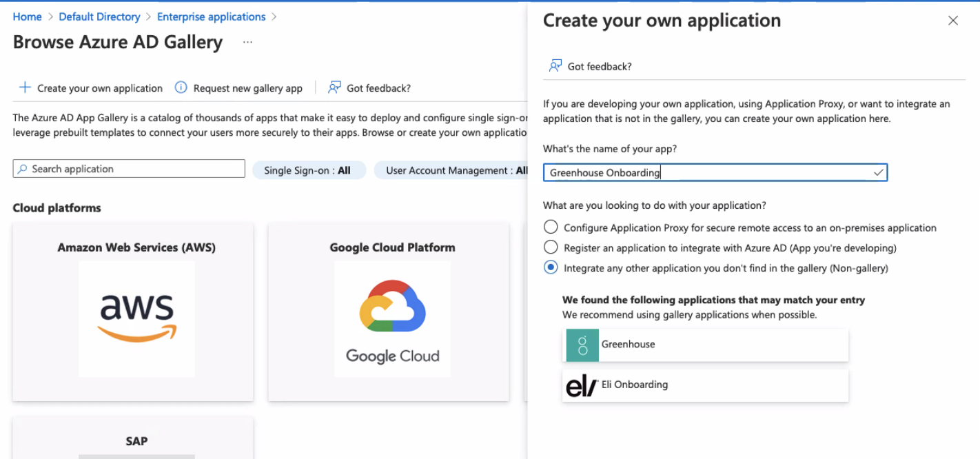Click the Cloud platforms section heading
This screenshot has height=459, width=980.
57,208
